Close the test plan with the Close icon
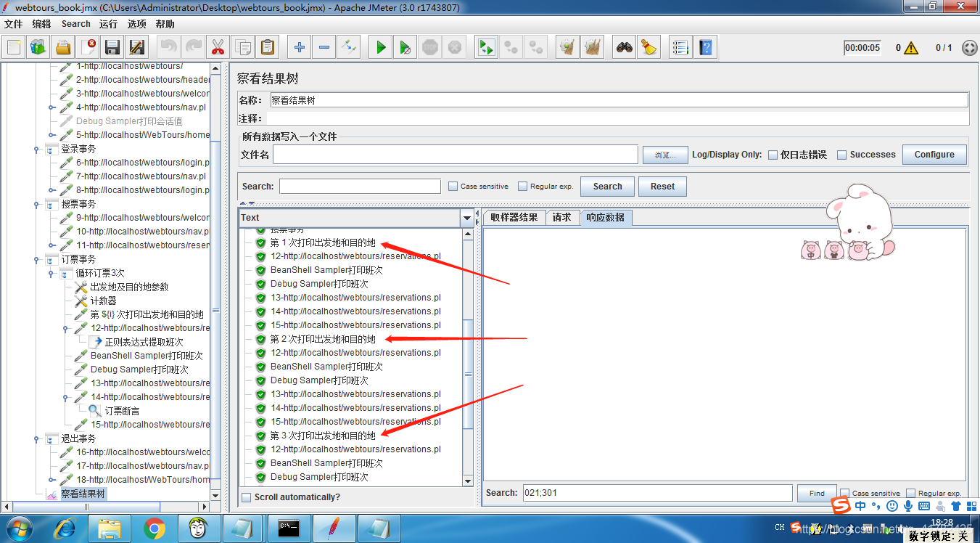This screenshot has height=543, width=980. coord(88,48)
